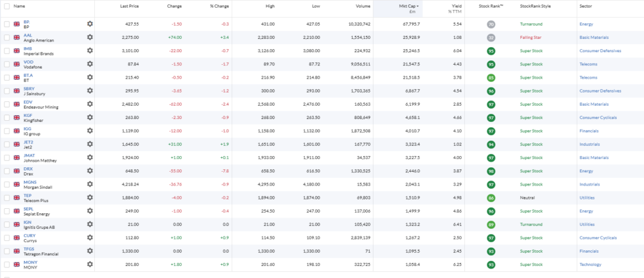Click the 4,218.24 last price for Morgan Sindall

click(x=131, y=184)
